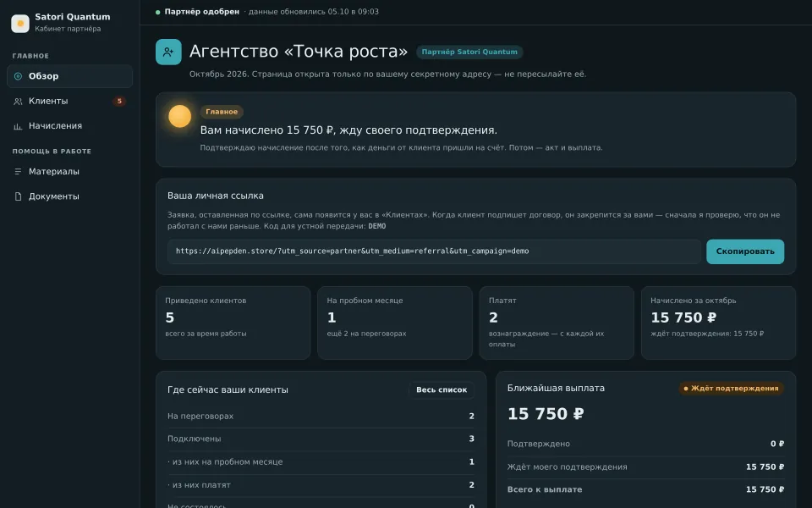Click the Где сейчас ваши клиенты heading
This screenshot has height=508, width=812.
(228, 389)
